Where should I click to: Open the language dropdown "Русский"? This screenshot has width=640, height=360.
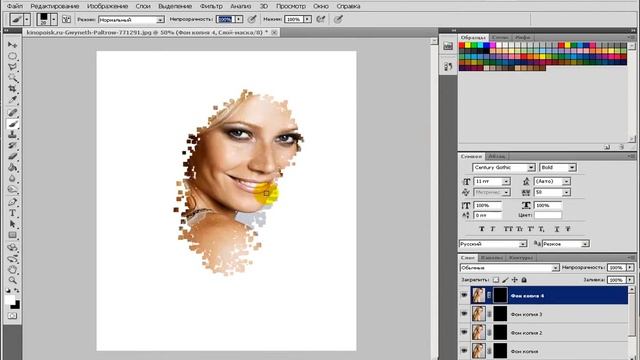point(493,244)
